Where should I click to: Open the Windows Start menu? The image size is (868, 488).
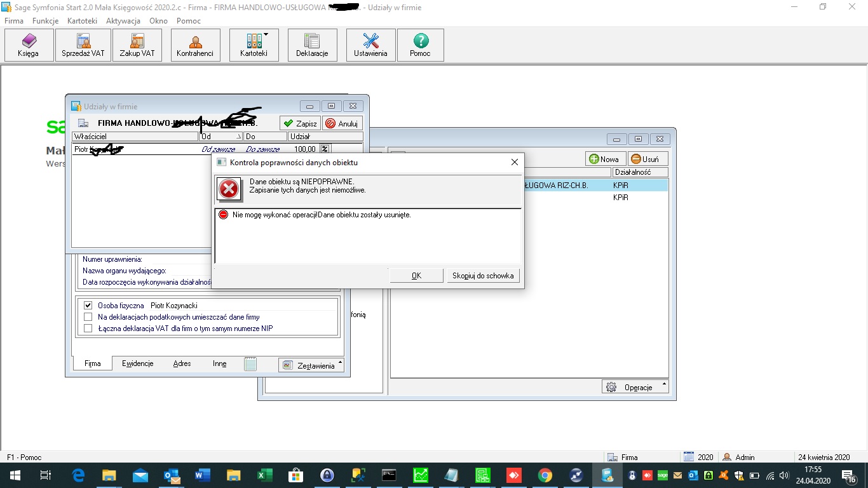(x=15, y=475)
